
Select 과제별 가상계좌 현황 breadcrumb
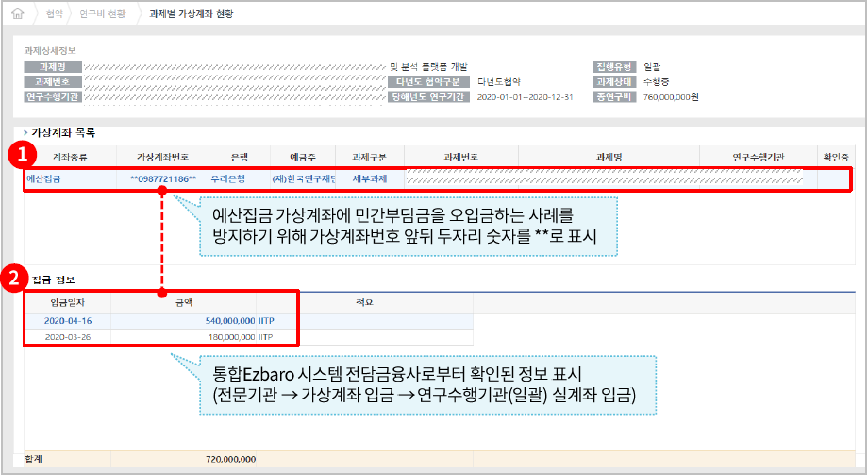[191, 14]
